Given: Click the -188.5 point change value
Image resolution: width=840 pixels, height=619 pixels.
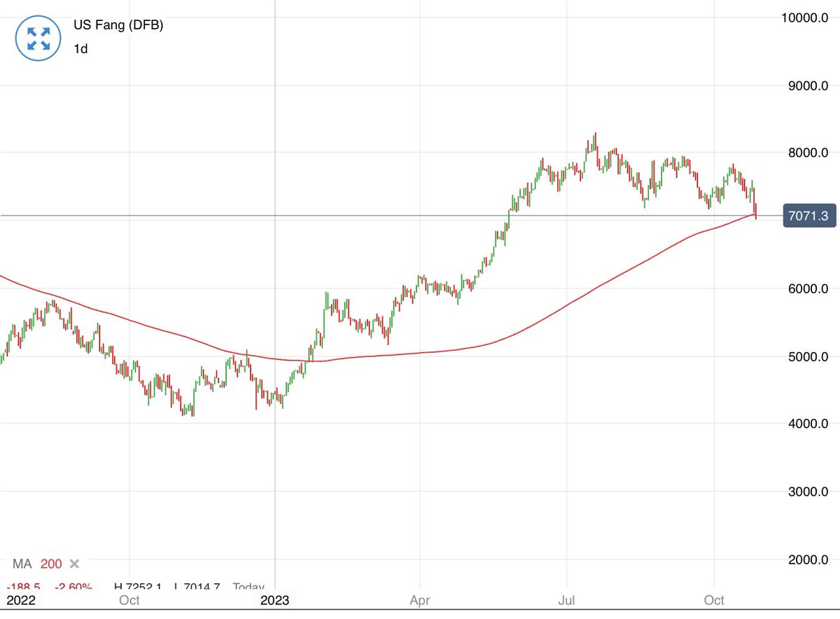Looking at the screenshot, I should (x=23, y=587).
